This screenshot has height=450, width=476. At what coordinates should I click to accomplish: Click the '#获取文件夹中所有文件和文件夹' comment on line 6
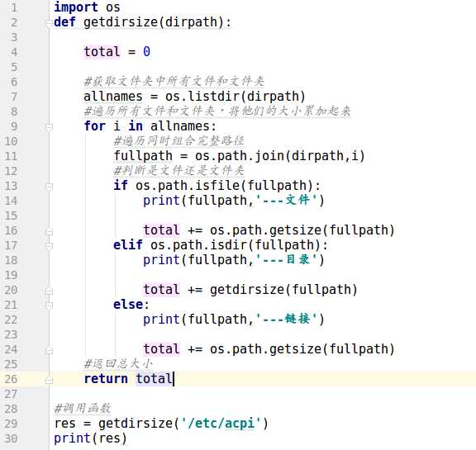click(x=174, y=81)
